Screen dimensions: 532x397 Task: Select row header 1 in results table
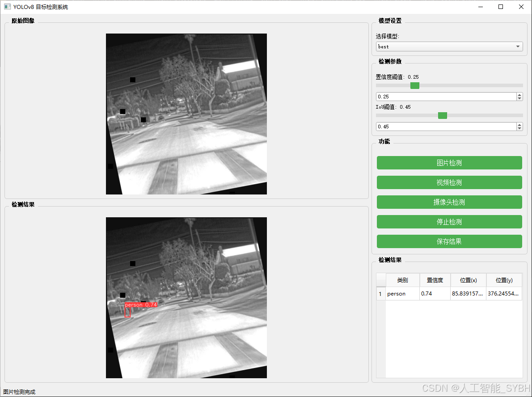tap(381, 294)
